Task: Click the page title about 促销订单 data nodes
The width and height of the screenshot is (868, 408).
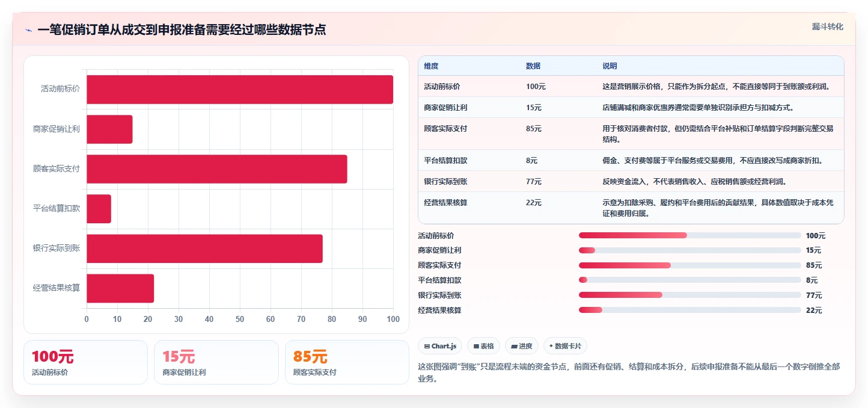Action: point(182,29)
